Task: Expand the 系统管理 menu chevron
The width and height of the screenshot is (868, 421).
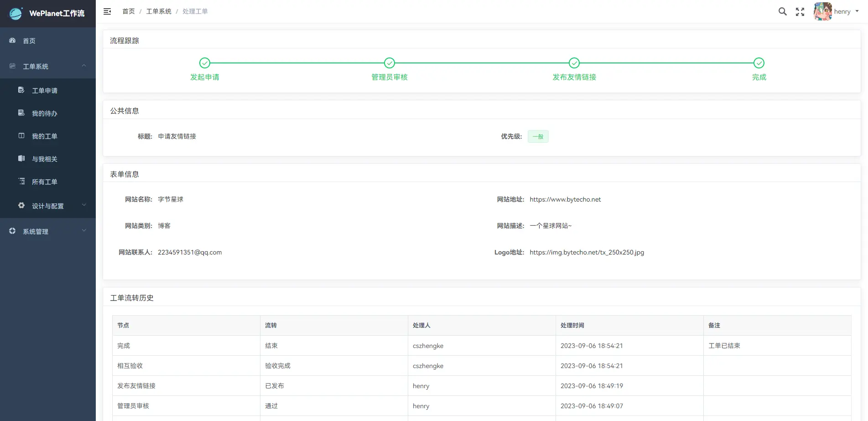Action: coord(84,231)
